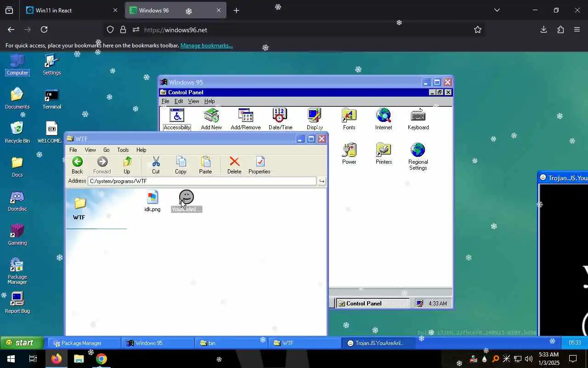Click the Paste toolbar icon
Image resolution: width=588 pixels, height=368 pixels.
tap(205, 165)
